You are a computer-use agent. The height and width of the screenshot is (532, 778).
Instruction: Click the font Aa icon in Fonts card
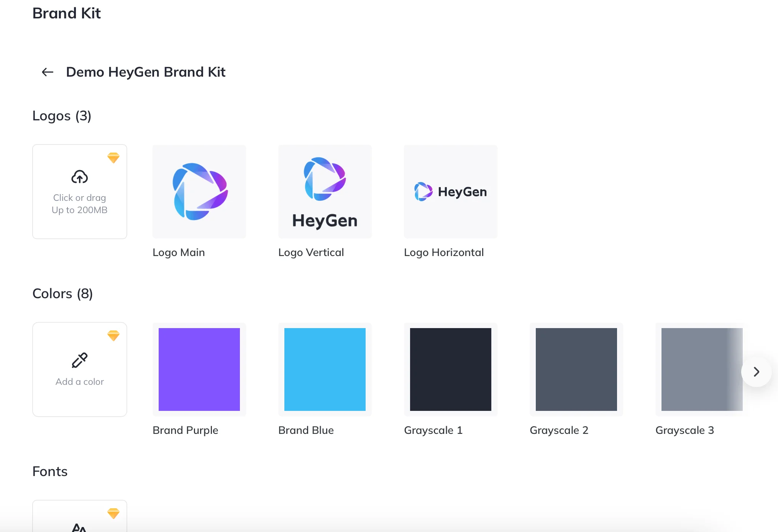(x=79, y=527)
